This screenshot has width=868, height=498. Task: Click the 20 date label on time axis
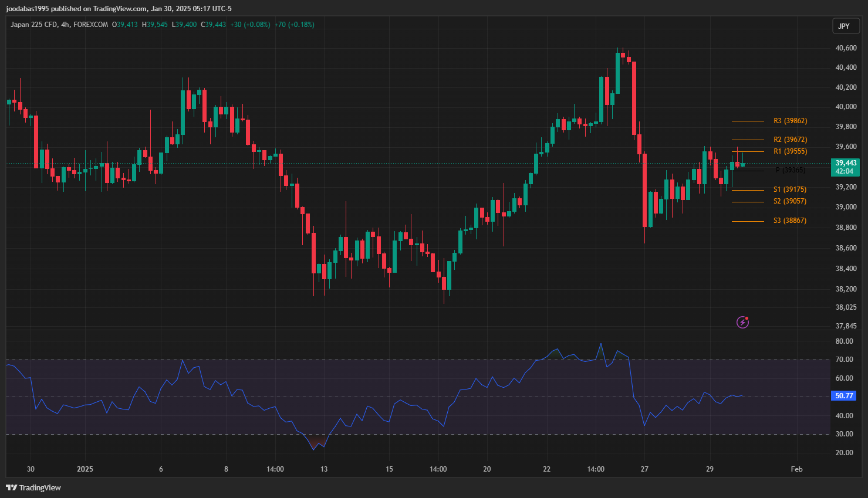(x=487, y=469)
